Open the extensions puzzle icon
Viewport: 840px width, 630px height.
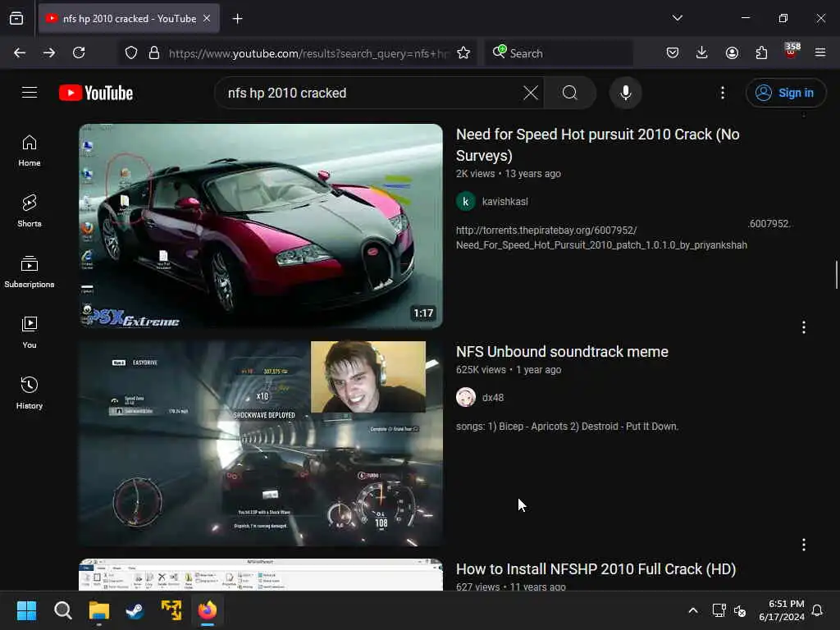[x=761, y=52]
